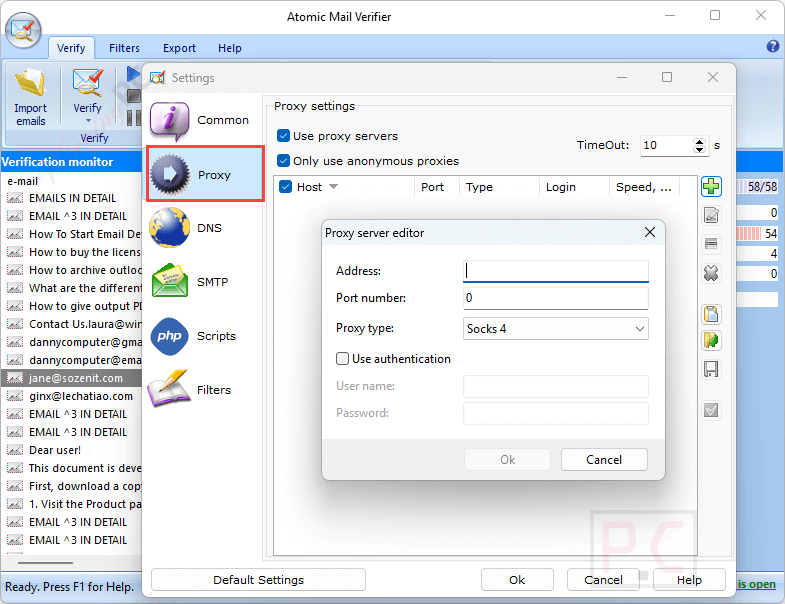This screenshot has width=785, height=604.
Task: Click the TimeOut value field
Action: pyautogui.click(x=667, y=146)
